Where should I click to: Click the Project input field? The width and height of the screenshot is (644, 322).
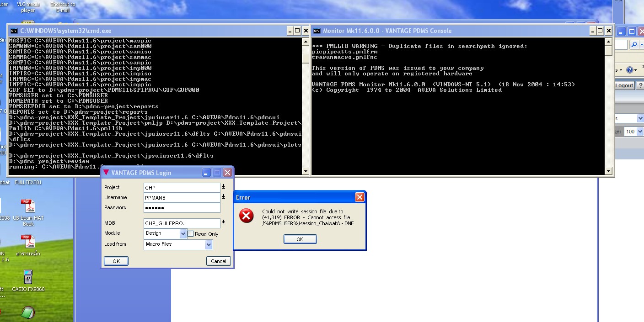182,187
